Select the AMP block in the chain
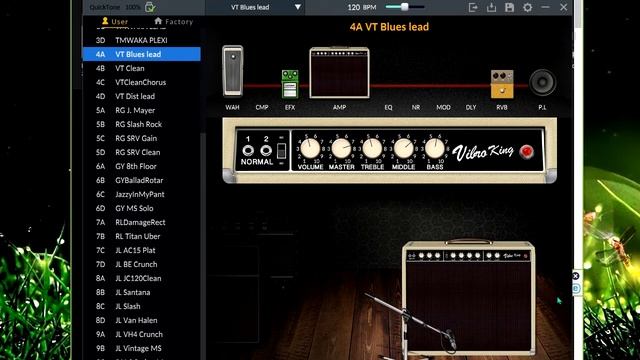The image size is (640, 360). pos(339,73)
